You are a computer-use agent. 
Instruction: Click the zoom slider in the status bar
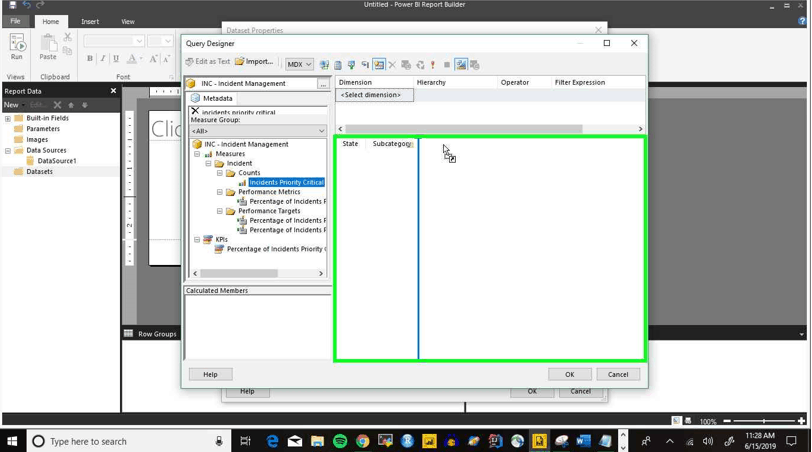764,421
